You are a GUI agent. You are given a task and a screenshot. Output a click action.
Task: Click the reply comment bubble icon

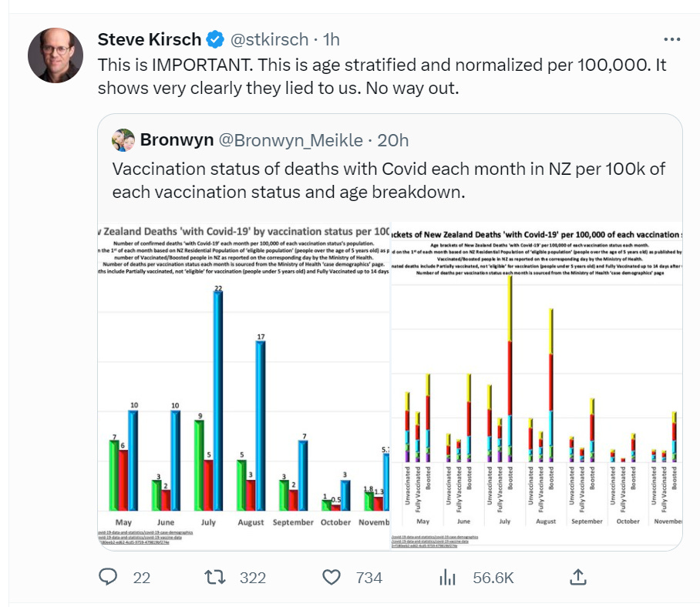(109, 577)
